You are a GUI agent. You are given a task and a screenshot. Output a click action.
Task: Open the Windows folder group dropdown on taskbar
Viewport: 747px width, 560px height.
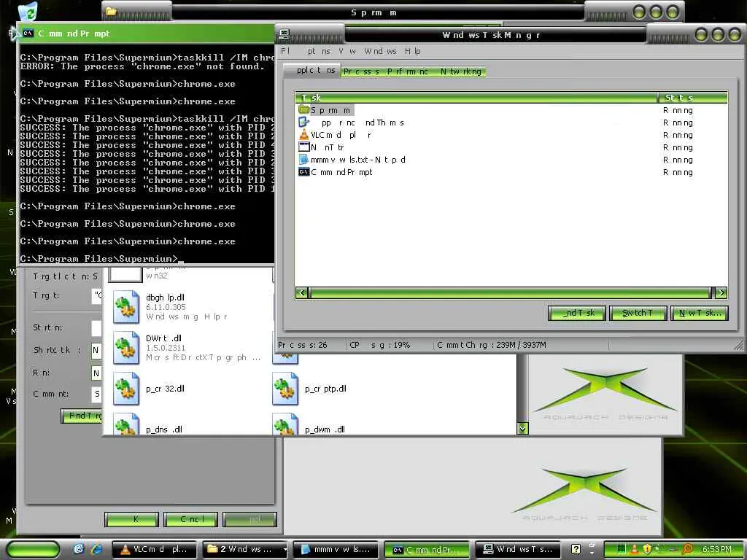click(x=285, y=550)
